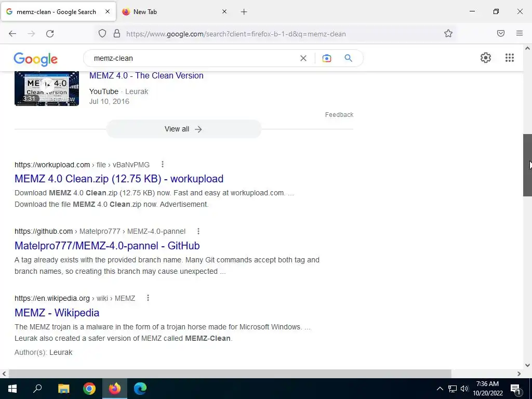The image size is (532, 399).
Task: Open Google settings gear
Action: tap(486, 58)
